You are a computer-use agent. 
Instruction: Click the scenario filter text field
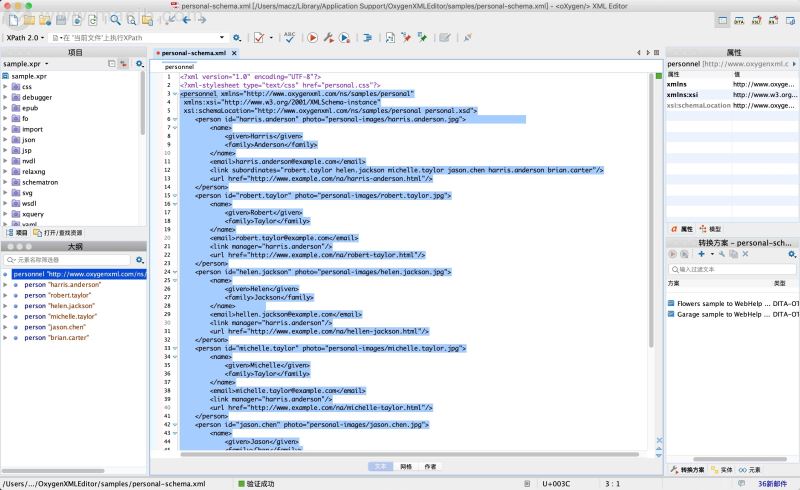pyautogui.click(x=732, y=269)
